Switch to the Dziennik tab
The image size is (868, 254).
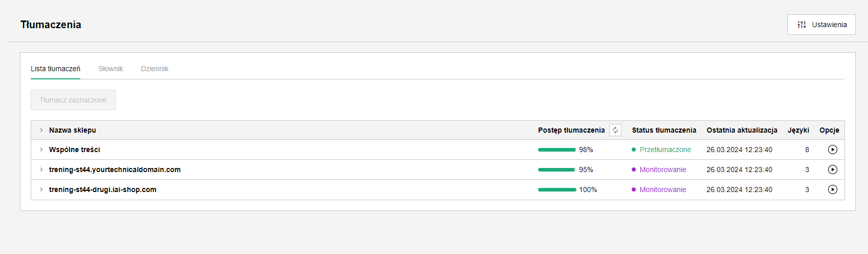point(154,69)
